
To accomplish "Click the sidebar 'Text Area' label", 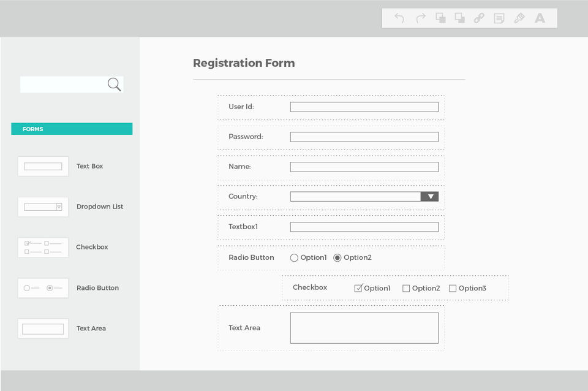I will click(91, 328).
